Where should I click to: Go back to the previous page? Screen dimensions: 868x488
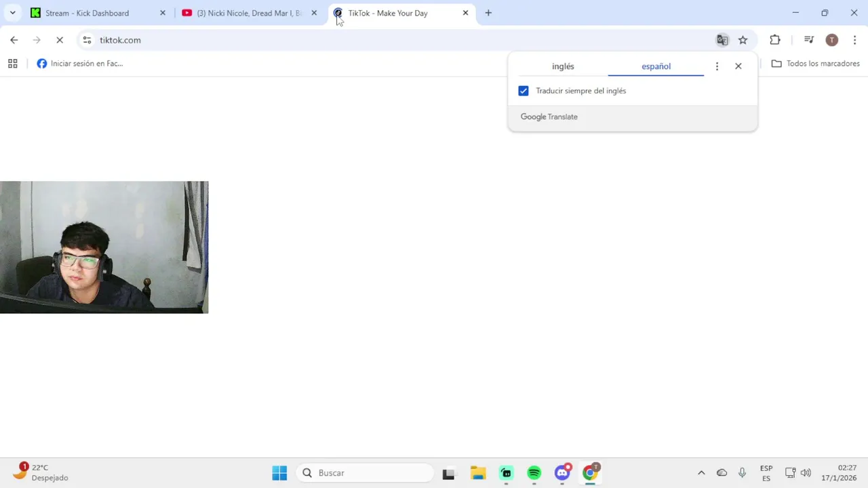(x=14, y=40)
